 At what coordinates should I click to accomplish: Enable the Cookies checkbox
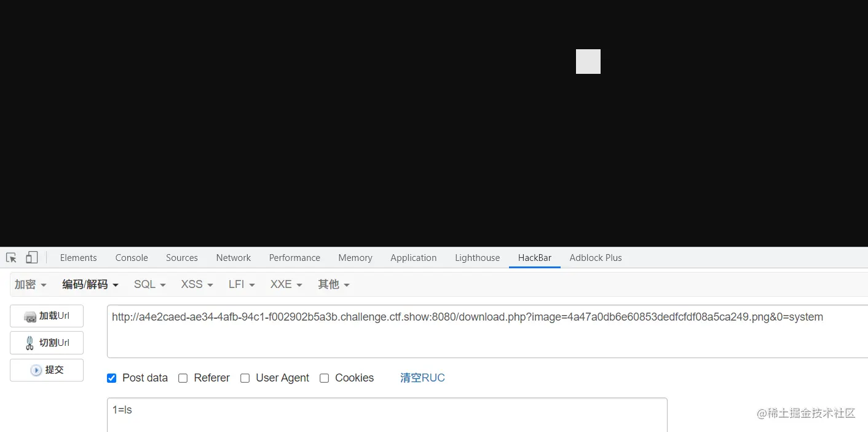click(x=324, y=378)
